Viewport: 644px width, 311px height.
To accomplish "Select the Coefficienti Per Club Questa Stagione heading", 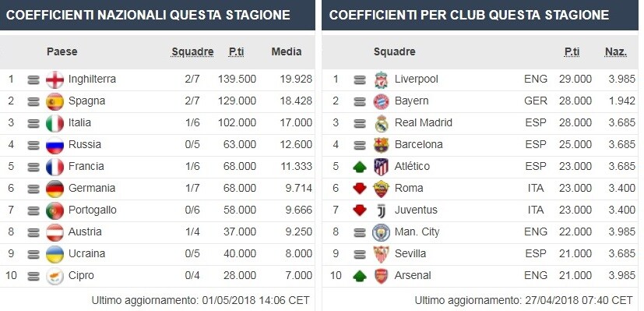I will click(469, 16).
